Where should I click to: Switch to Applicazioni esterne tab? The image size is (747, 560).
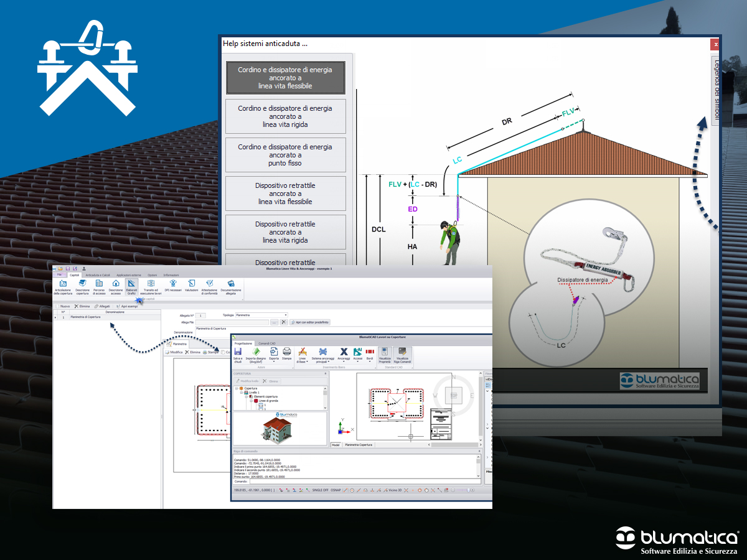click(129, 274)
